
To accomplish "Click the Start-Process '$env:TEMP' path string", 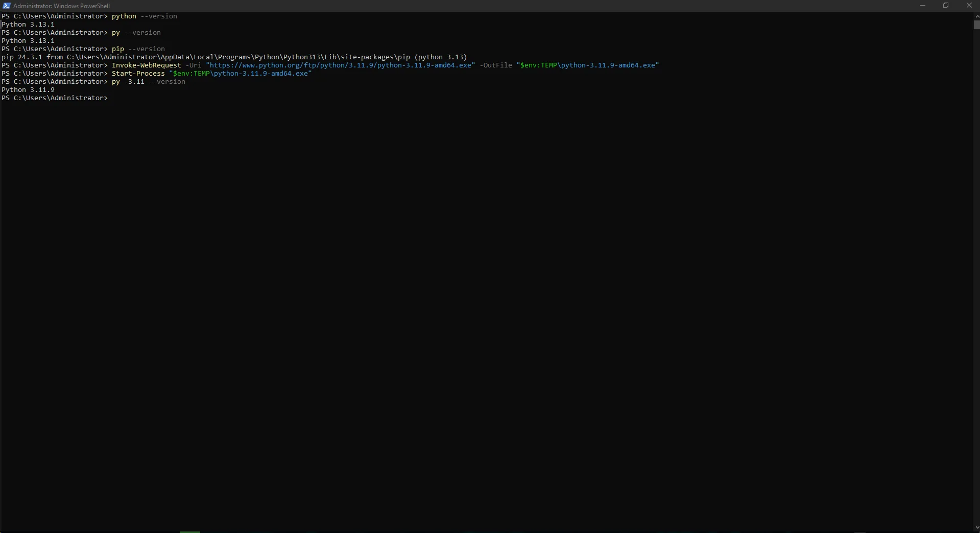I will pos(241,74).
